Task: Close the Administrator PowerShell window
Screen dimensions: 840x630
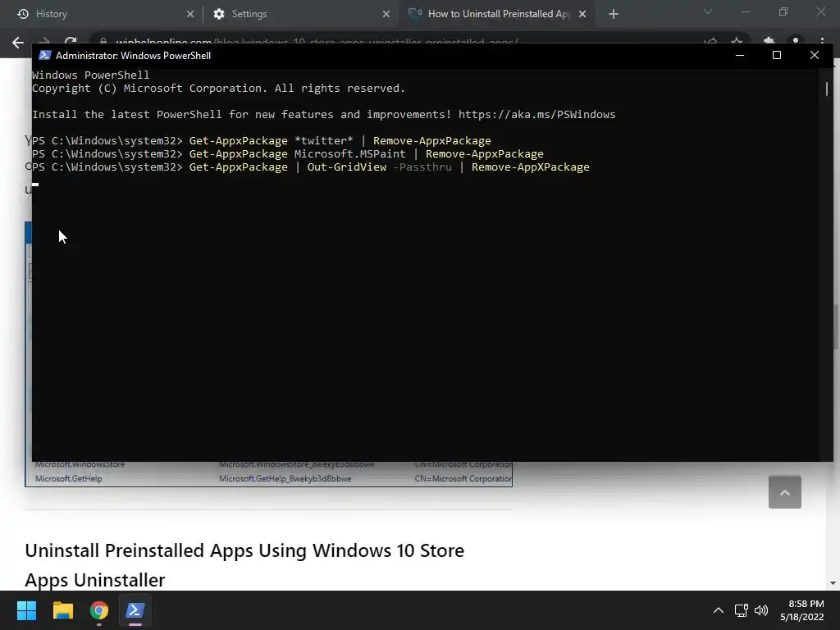Action: 815,55
